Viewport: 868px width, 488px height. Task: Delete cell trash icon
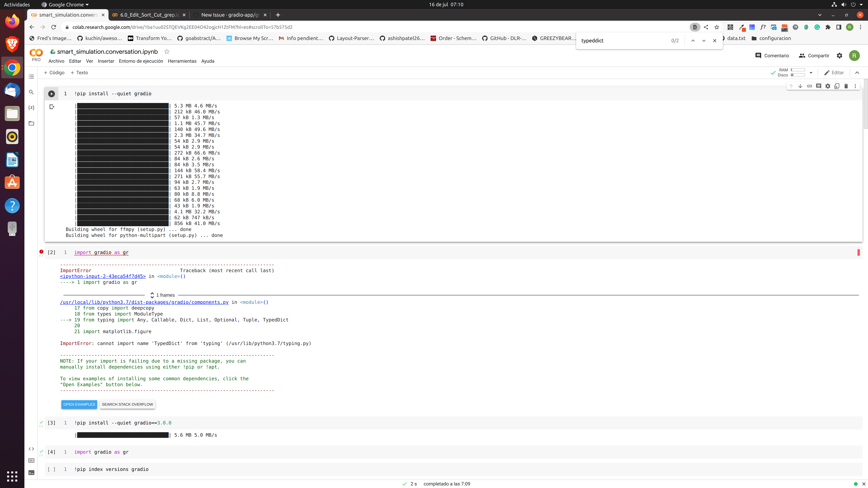(846, 86)
